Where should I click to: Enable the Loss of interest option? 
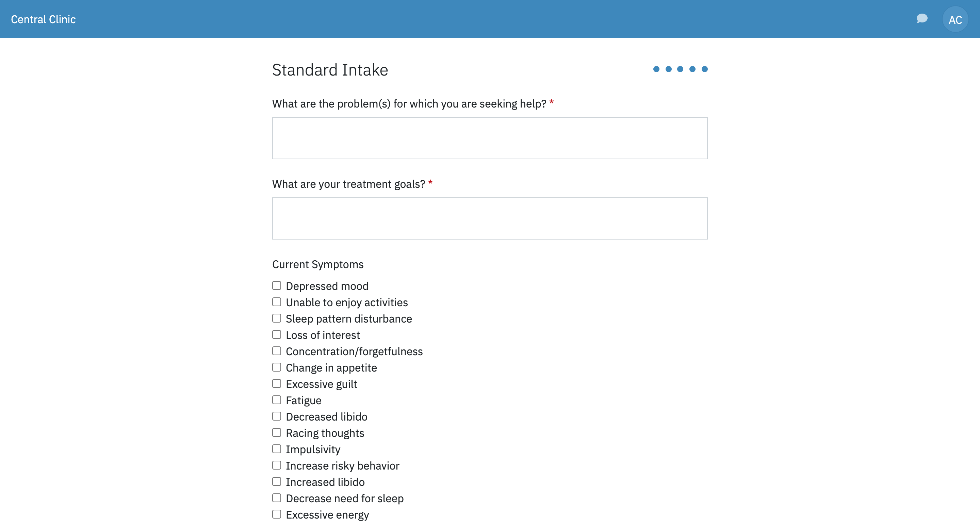pos(277,334)
